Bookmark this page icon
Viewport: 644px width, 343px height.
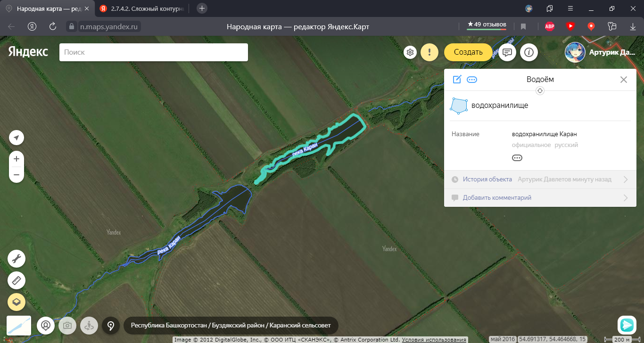523,27
